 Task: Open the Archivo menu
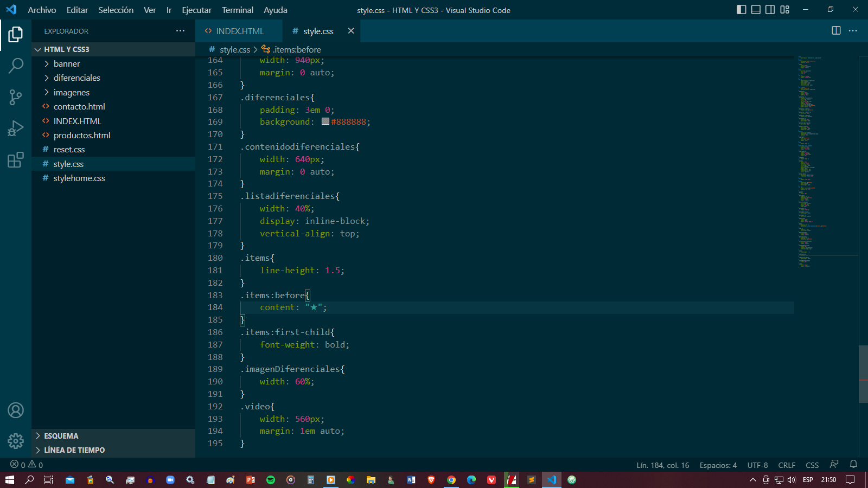tap(42, 10)
